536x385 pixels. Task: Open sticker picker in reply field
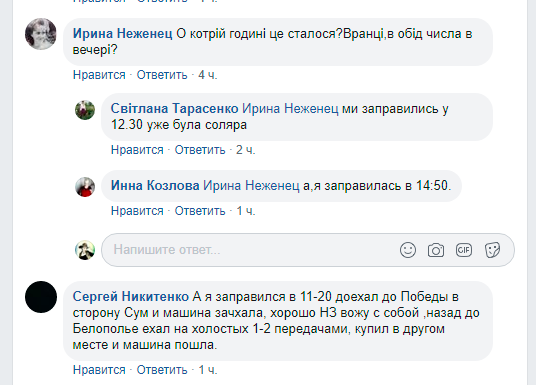coord(492,250)
